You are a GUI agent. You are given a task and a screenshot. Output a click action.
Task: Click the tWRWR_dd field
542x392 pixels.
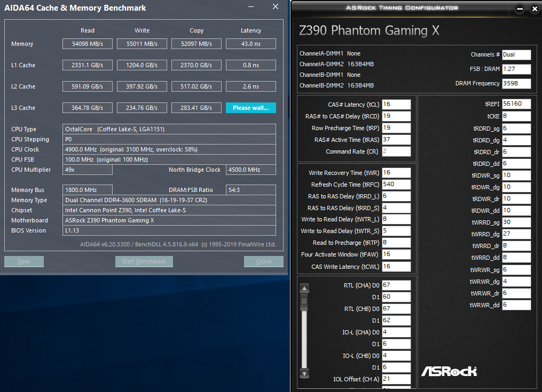pos(516,305)
